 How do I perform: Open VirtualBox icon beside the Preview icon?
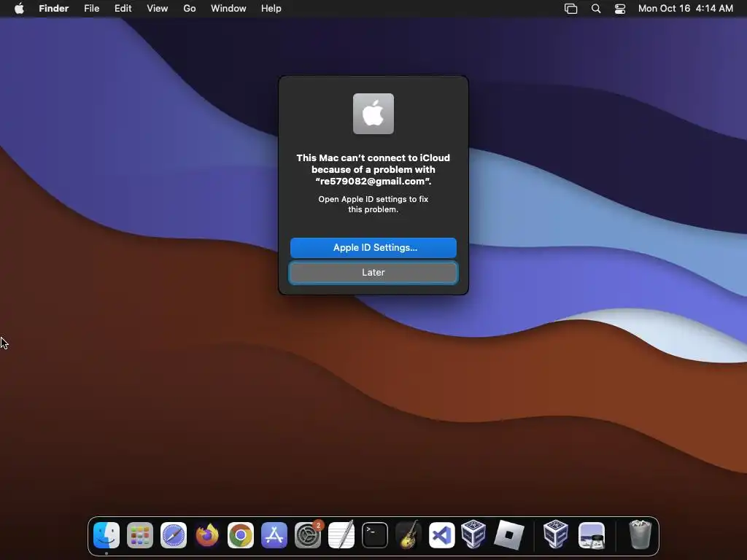click(x=556, y=534)
